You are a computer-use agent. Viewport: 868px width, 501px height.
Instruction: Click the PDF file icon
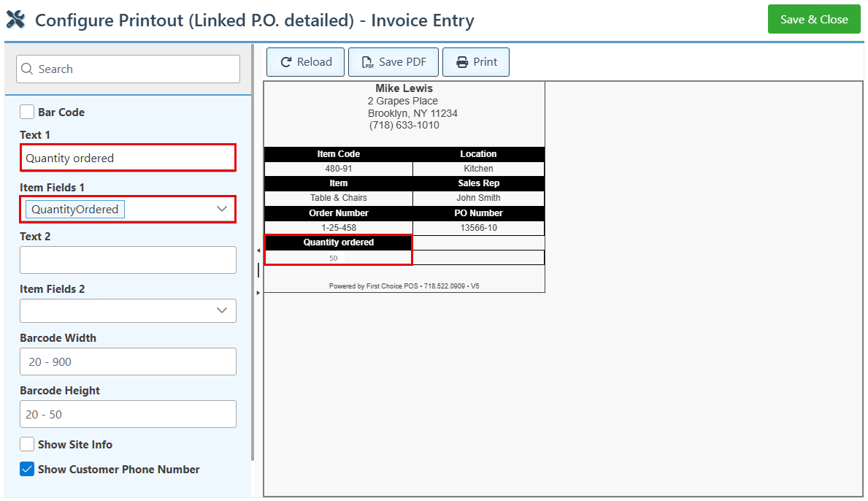pos(368,62)
